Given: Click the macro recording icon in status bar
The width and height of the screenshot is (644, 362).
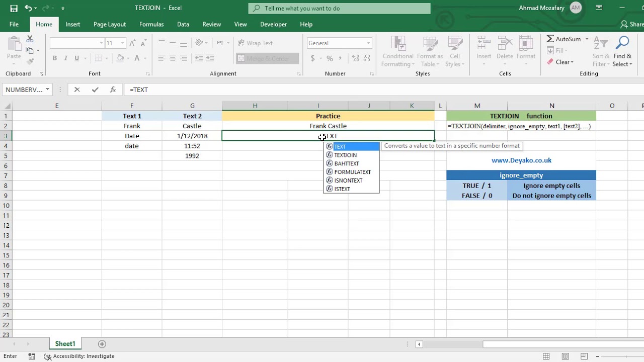Looking at the screenshot, I should (32, 356).
